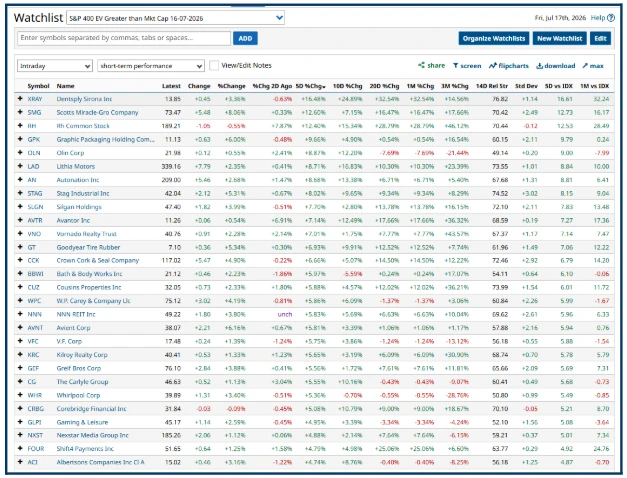
Task: Open Whirlpool Corp name link
Action: [78, 395]
